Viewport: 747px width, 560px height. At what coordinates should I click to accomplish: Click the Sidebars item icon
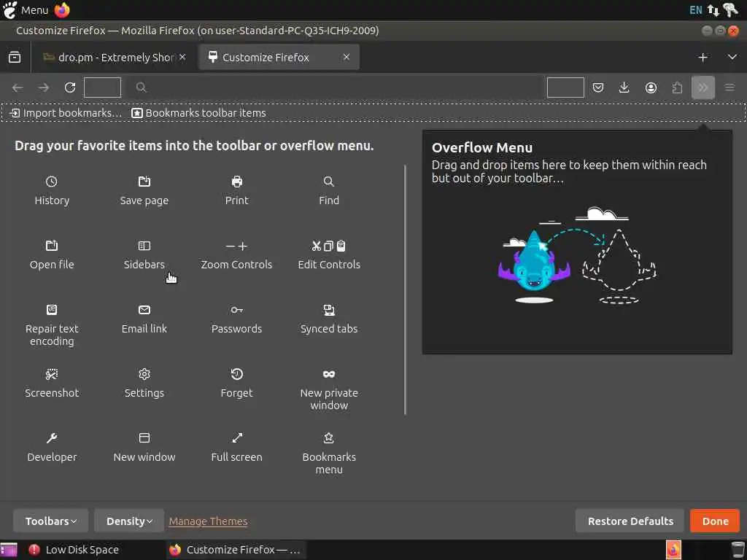(144, 246)
